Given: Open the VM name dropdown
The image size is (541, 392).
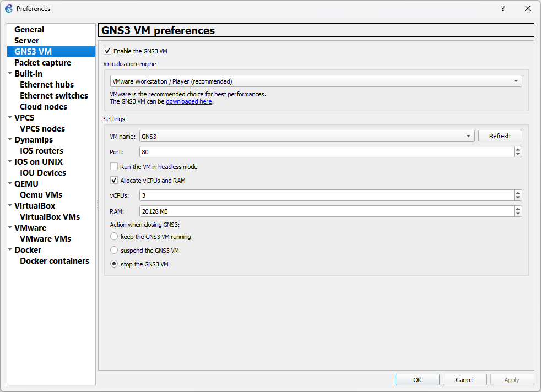Looking at the screenshot, I should [x=469, y=135].
